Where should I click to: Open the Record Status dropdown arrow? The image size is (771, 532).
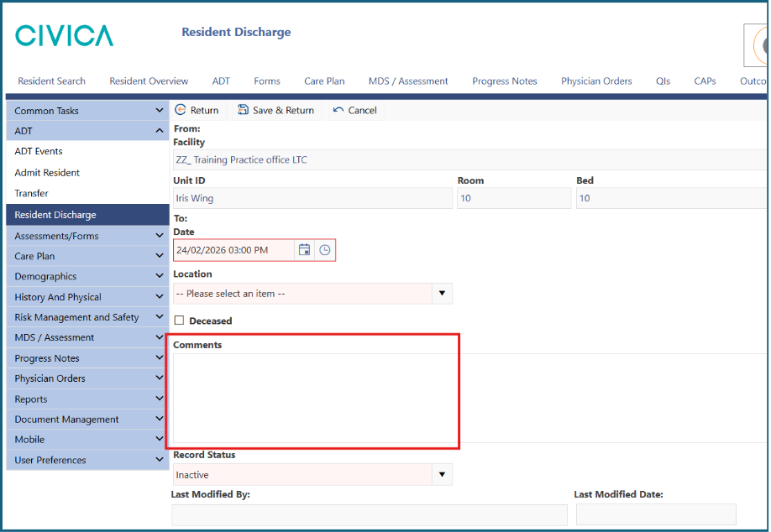pyautogui.click(x=442, y=475)
